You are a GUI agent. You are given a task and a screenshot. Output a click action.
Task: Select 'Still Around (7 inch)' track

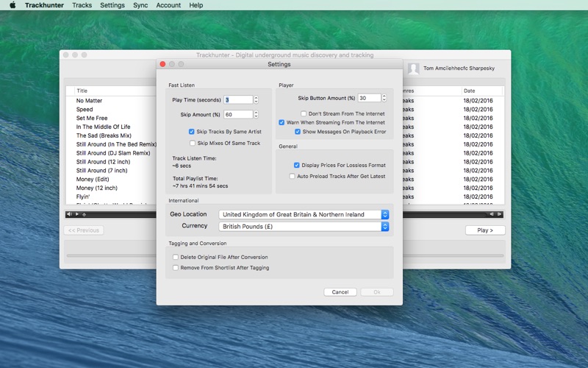tap(101, 171)
